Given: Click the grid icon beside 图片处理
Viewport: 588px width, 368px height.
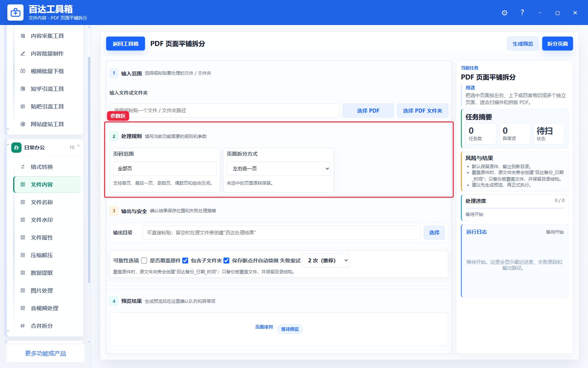Looking at the screenshot, I should pyautogui.click(x=23, y=291).
